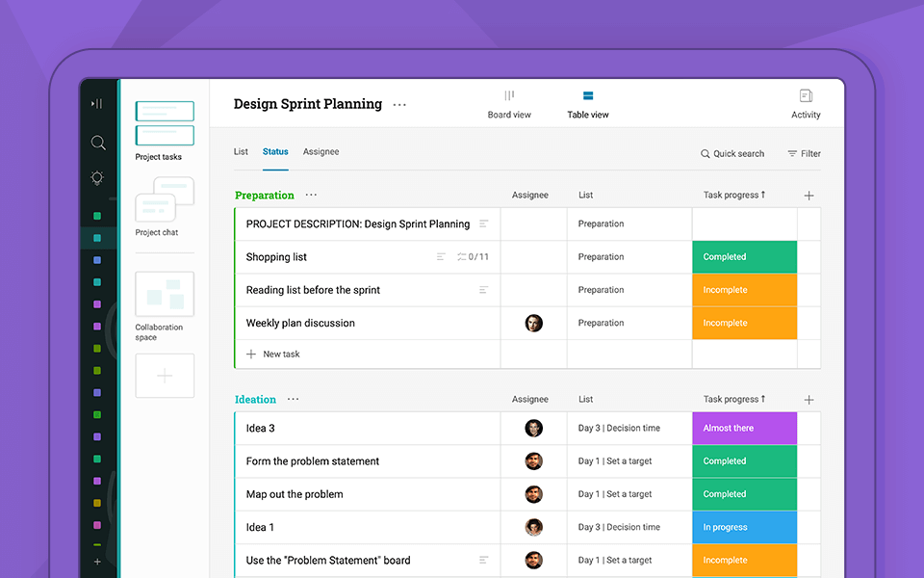
Task: Sort by Task progress in Preparation header
Action: pyautogui.click(x=733, y=195)
